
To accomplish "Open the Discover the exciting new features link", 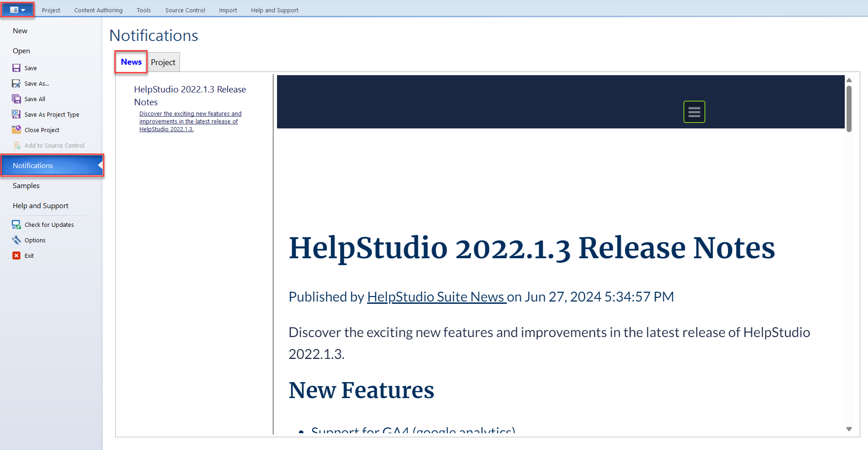I will click(x=190, y=122).
